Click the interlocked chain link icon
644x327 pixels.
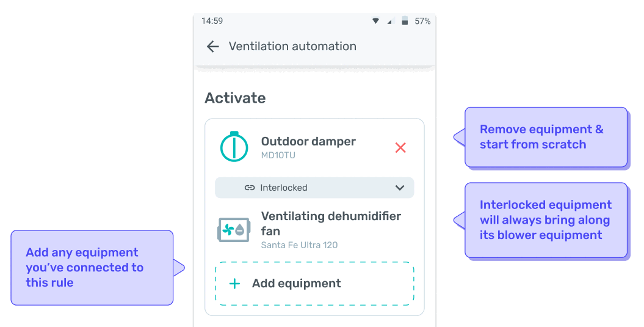(249, 188)
